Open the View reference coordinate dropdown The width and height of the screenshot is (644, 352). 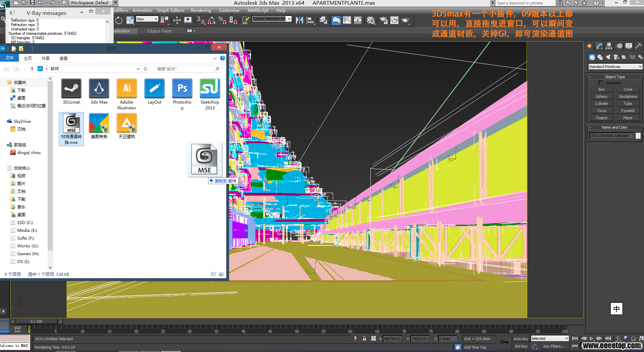coord(147,19)
